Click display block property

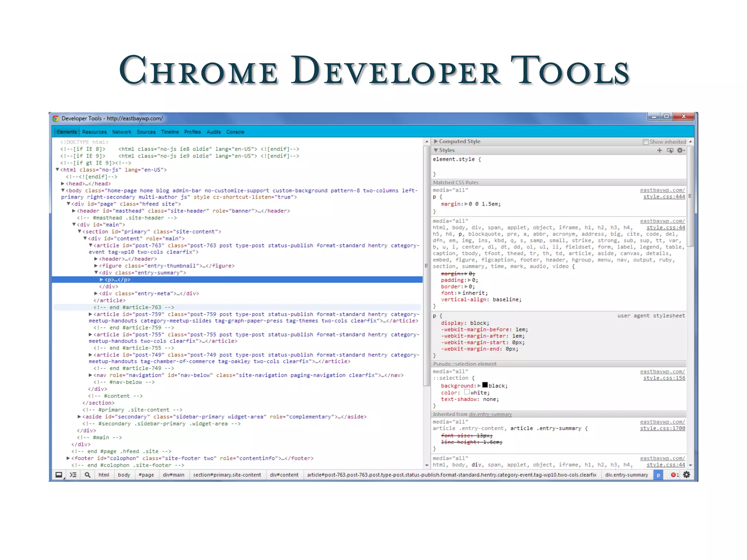465,323
